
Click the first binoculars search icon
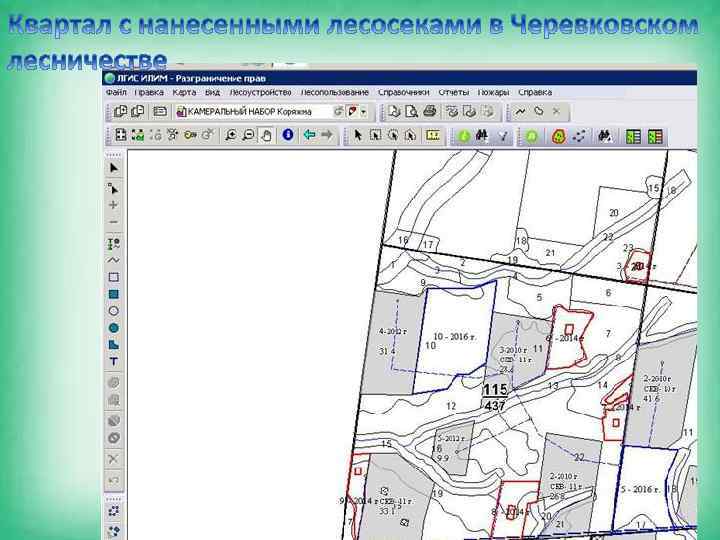[x=482, y=135]
